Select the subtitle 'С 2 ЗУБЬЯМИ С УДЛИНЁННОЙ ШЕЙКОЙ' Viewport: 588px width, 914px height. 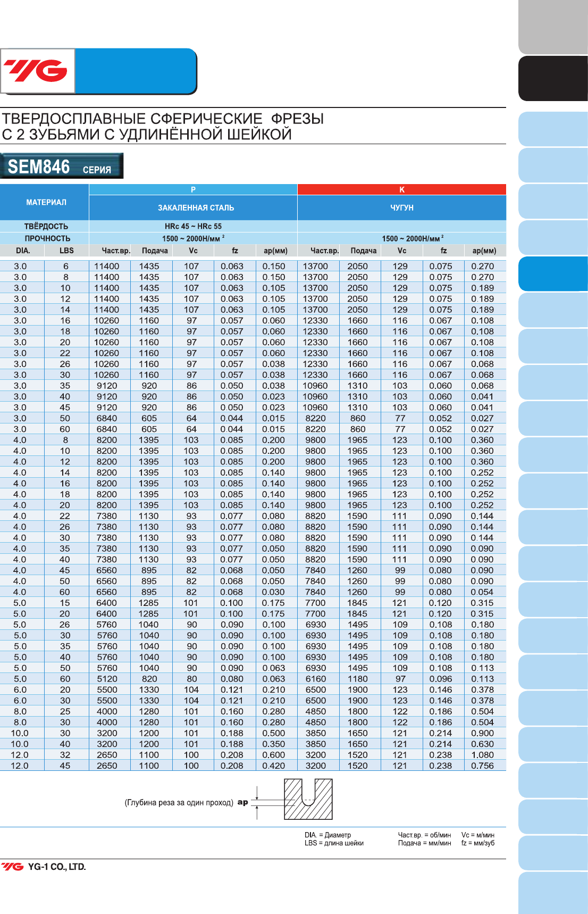click(x=147, y=134)
